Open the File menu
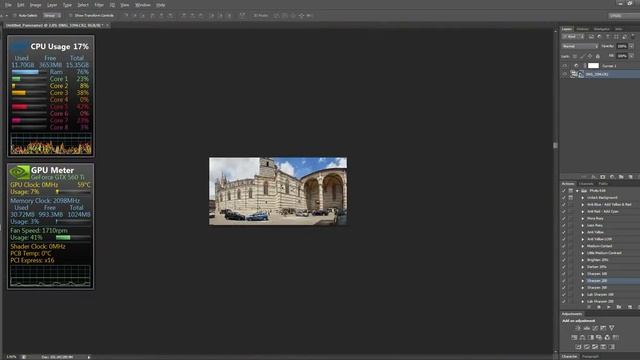This screenshot has height=360, width=640. point(8,5)
